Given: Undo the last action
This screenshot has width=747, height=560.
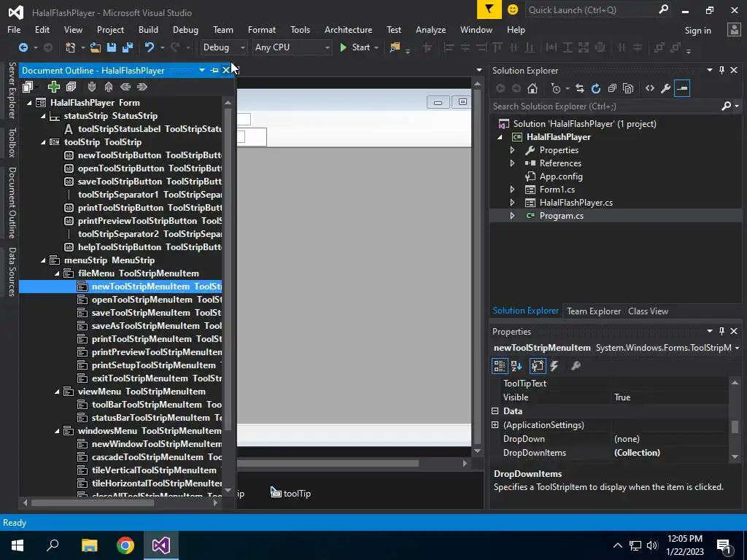Looking at the screenshot, I should (150, 47).
